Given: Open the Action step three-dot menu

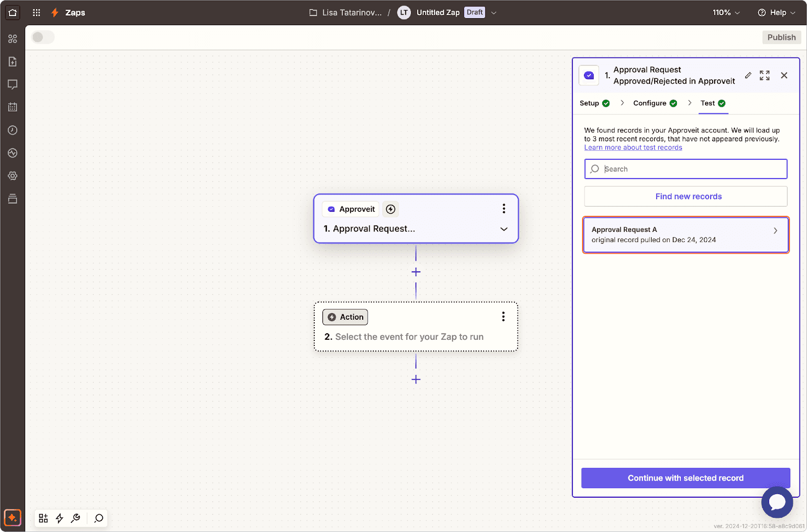Looking at the screenshot, I should pyautogui.click(x=503, y=317).
